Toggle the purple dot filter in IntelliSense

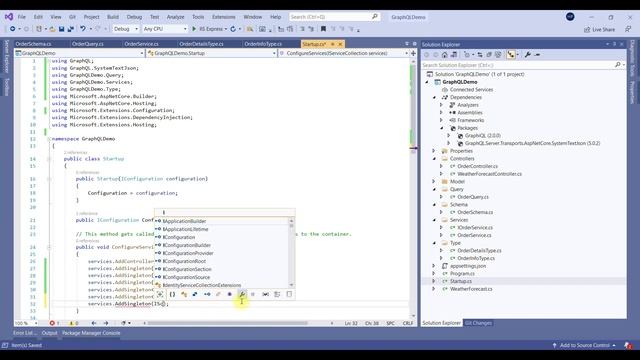230,294
